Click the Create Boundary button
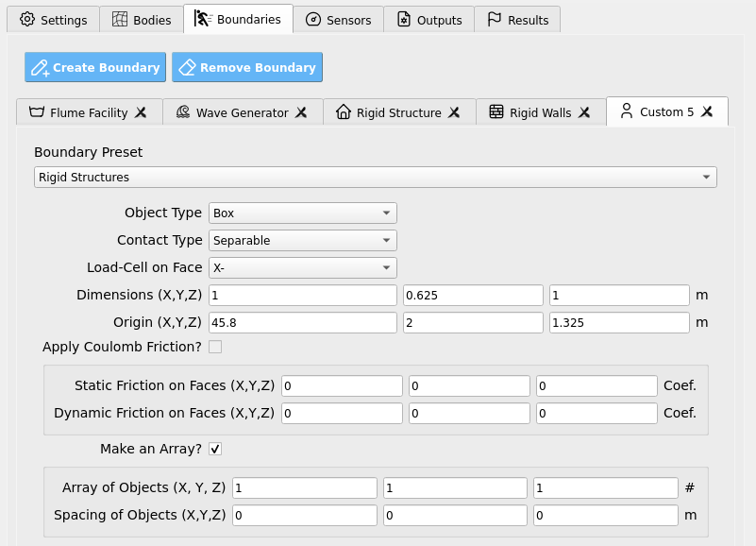Viewport: 756px width, 546px height. (95, 67)
